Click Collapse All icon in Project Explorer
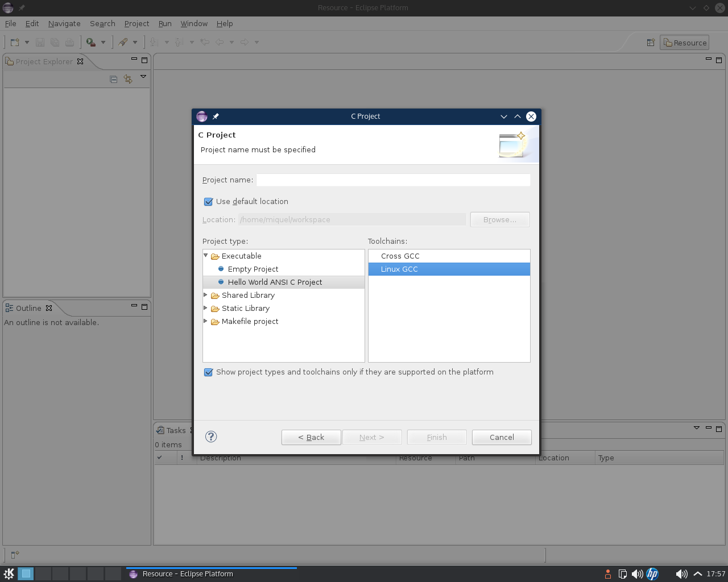 114,79
